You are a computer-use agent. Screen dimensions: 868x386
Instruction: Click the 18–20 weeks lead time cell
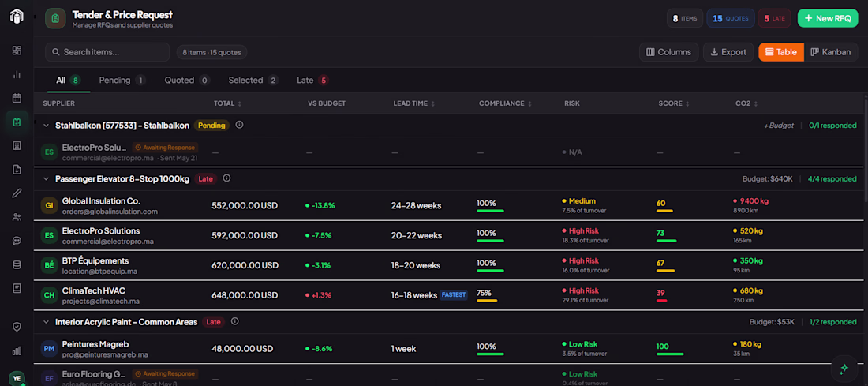click(416, 265)
